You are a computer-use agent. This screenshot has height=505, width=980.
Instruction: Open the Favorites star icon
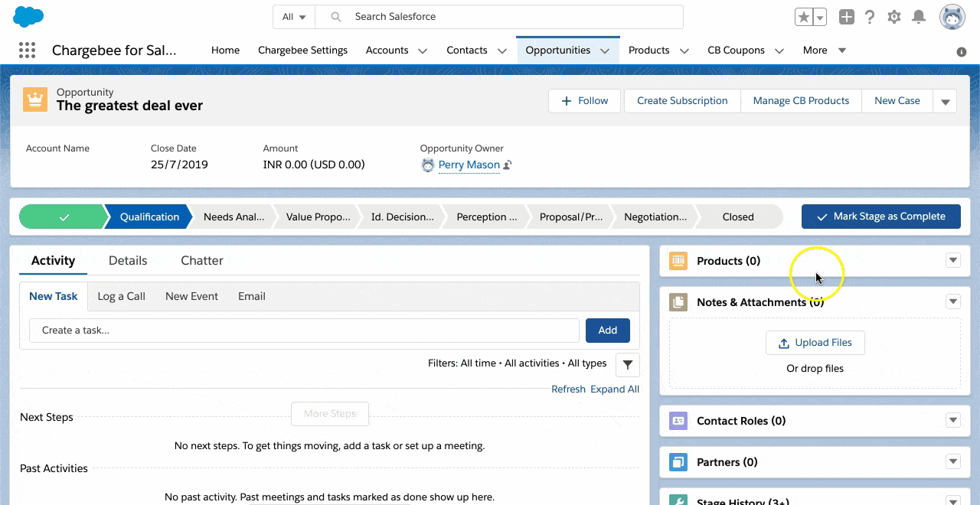coord(803,17)
